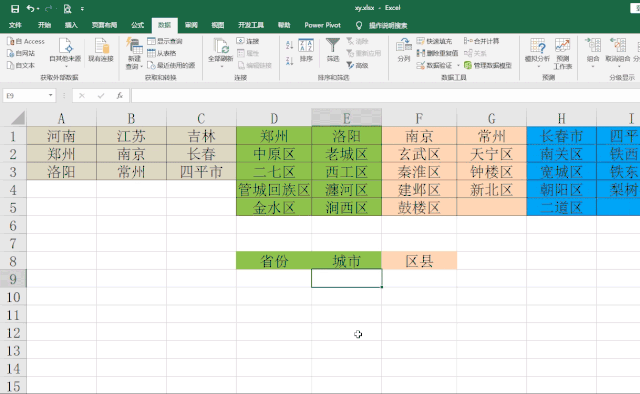Click the Select All corner triangle
Viewport: 640px width, 394px height.
pyautogui.click(x=18, y=118)
